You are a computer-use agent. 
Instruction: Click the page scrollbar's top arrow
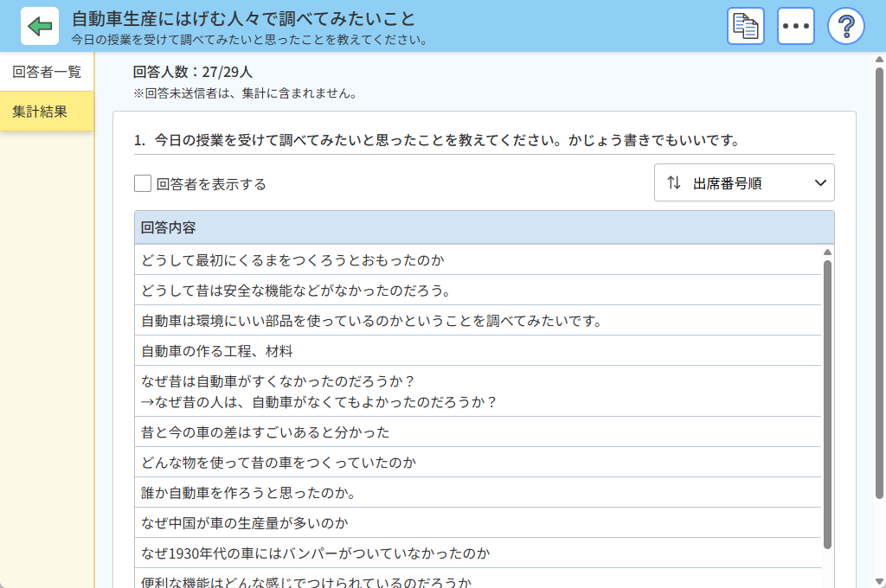click(879, 60)
